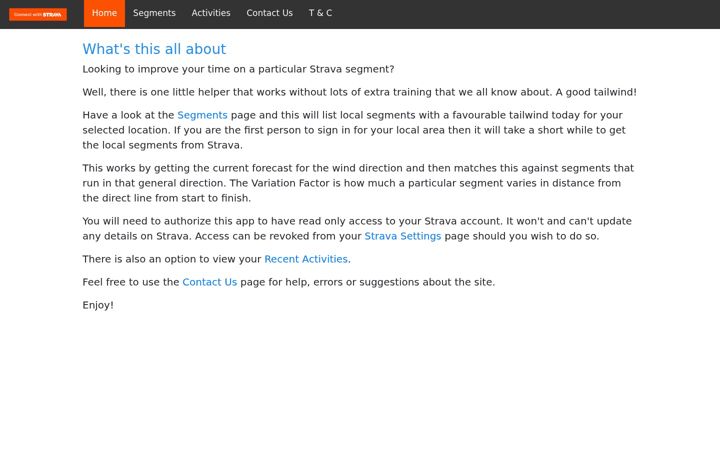
Task: Click the "Enjoy!" text
Action: (98, 305)
